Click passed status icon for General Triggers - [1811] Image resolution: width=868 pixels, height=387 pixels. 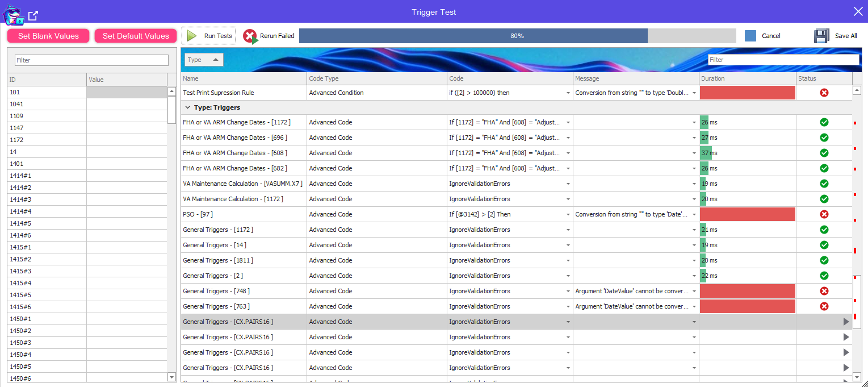[824, 260]
